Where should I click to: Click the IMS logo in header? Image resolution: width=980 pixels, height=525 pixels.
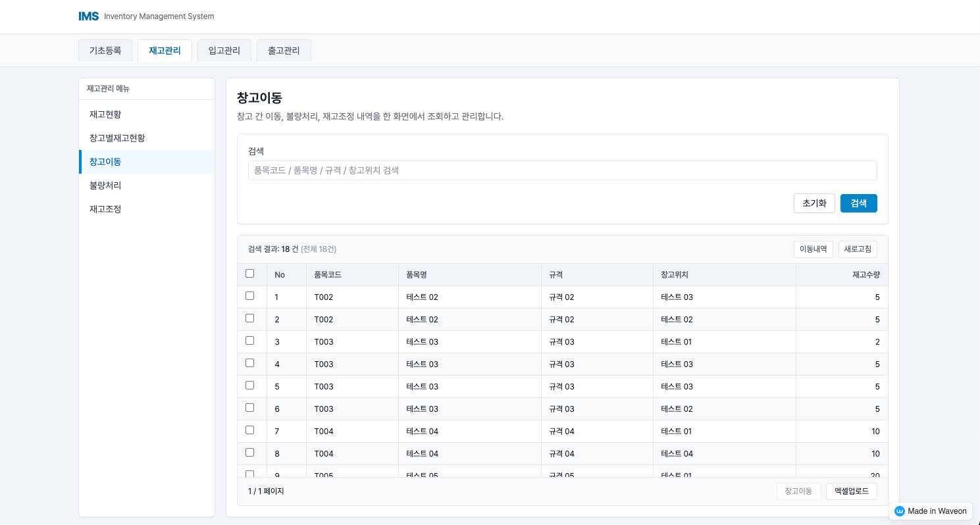point(89,16)
